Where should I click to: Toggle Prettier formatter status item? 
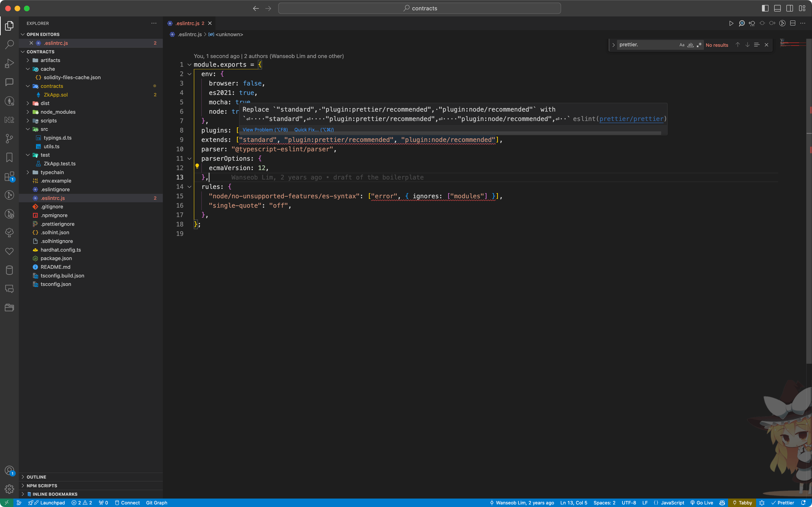[x=782, y=503]
